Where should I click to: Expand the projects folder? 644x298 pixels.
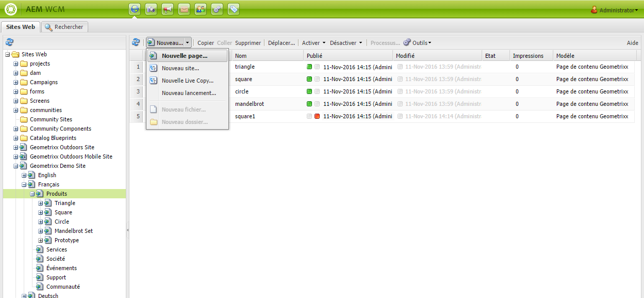(x=15, y=64)
